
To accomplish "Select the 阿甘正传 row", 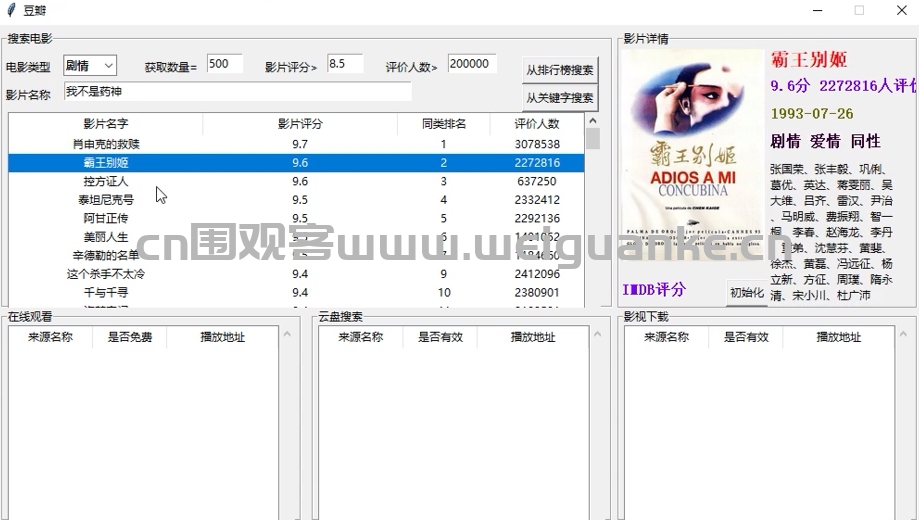I will [x=296, y=218].
